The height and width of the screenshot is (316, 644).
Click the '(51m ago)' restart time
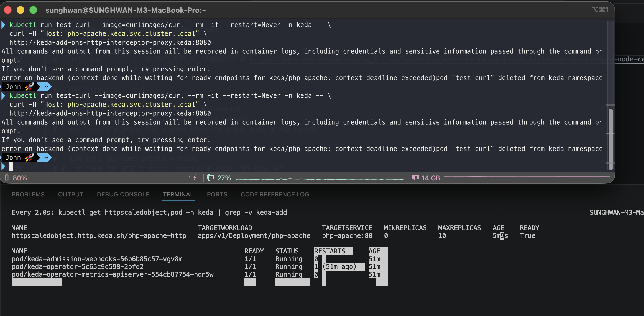339,267
